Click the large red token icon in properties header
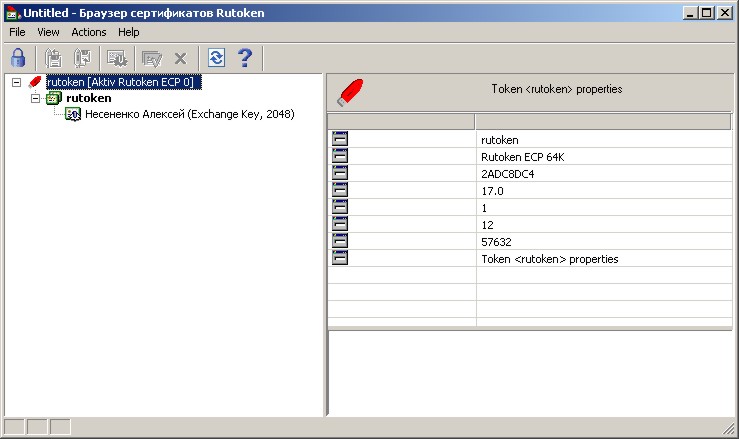 (347, 91)
